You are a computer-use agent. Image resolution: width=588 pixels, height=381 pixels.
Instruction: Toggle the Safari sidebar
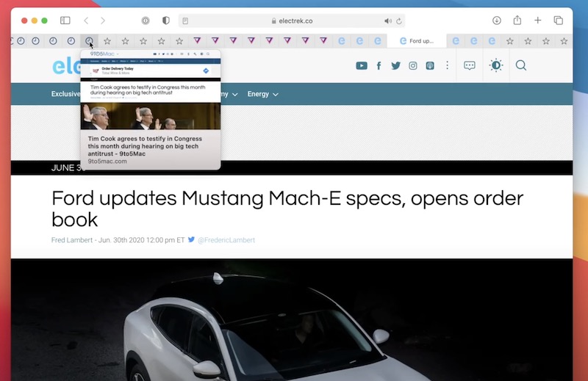(65, 21)
